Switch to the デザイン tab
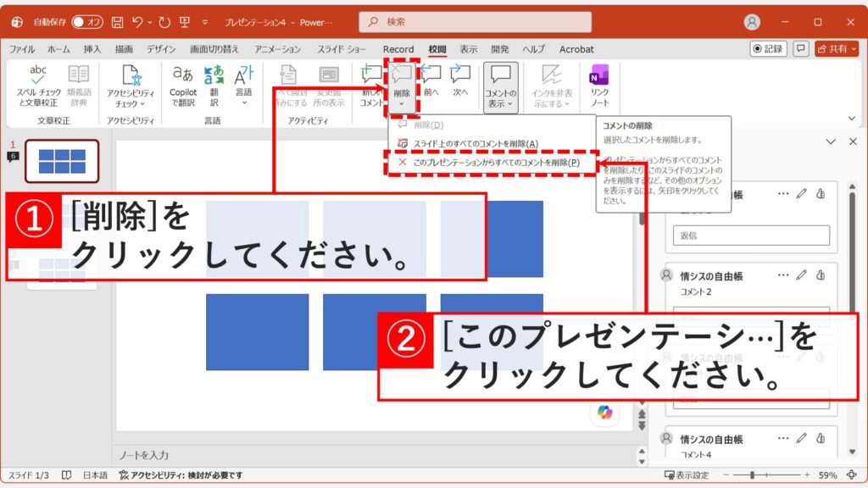 [x=161, y=49]
